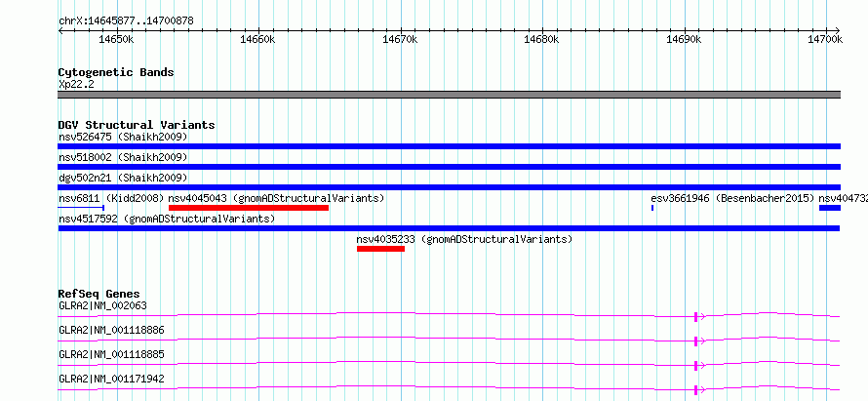
Task: Open nsv4035233 gnomAD structural variant label
Action: [464, 239]
